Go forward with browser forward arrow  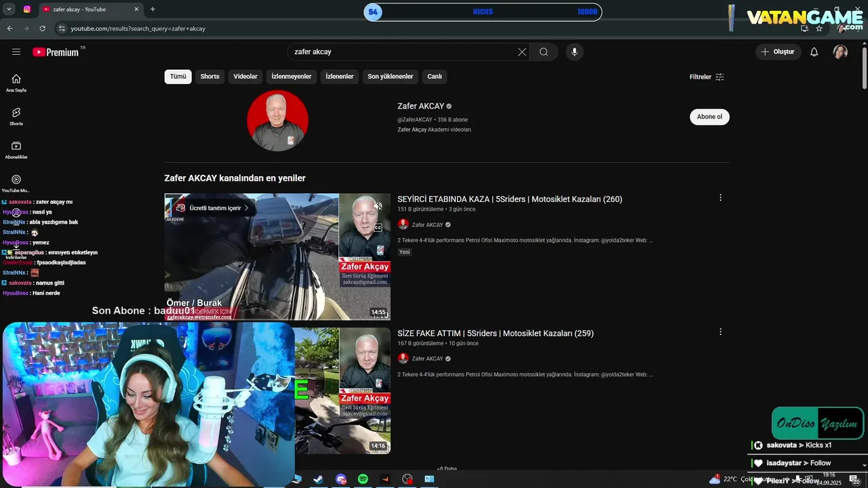26,28
